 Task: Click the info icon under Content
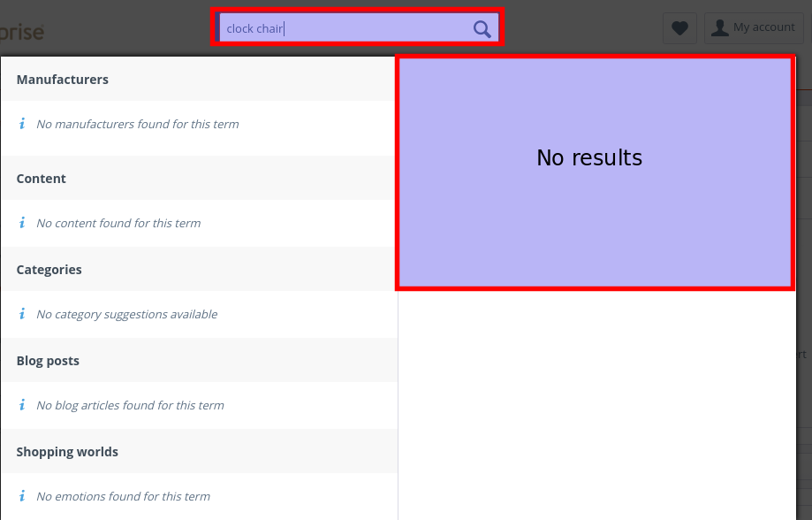pos(22,223)
